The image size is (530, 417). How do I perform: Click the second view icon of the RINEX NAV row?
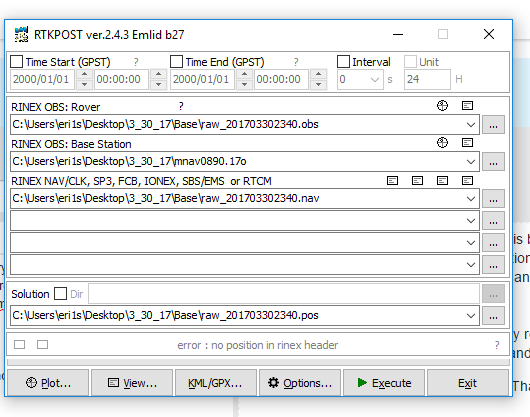coord(417,181)
